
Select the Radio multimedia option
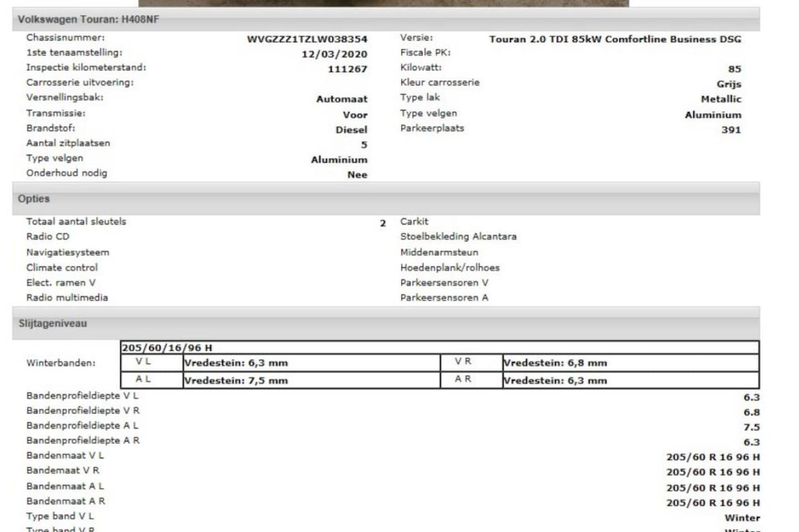point(67,298)
